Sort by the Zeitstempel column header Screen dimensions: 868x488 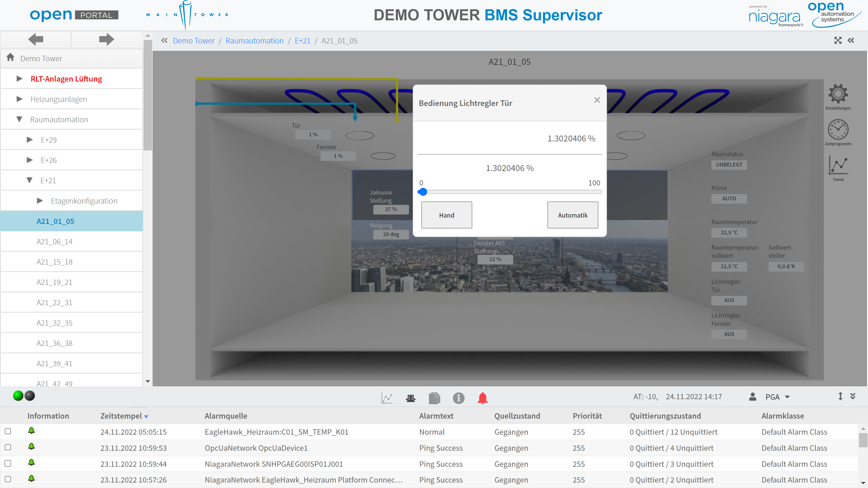point(121,416)
